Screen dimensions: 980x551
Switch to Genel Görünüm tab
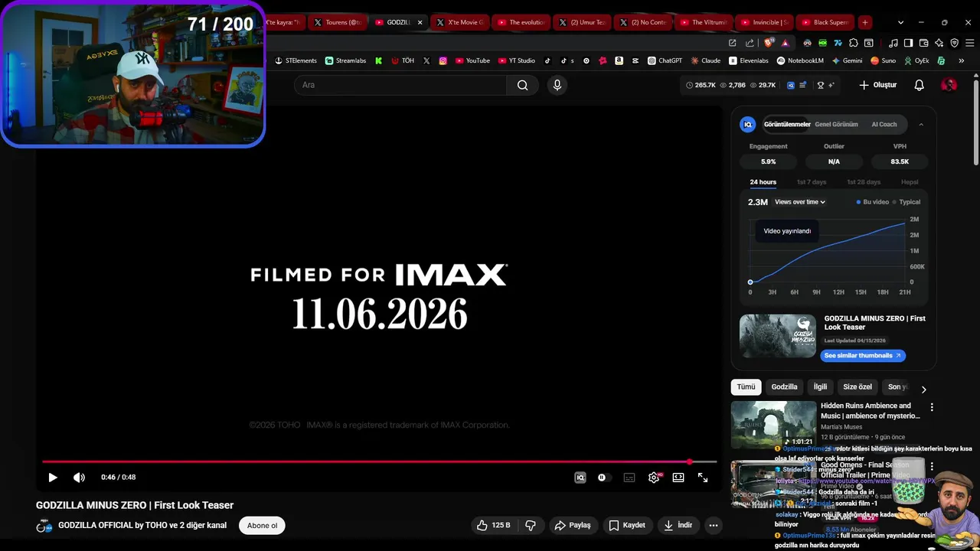[836, 124]
